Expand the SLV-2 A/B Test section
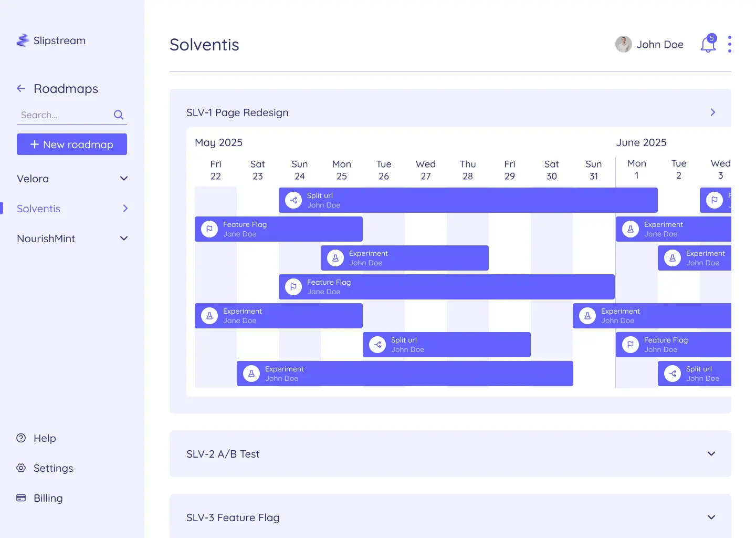 pos(711,453)
